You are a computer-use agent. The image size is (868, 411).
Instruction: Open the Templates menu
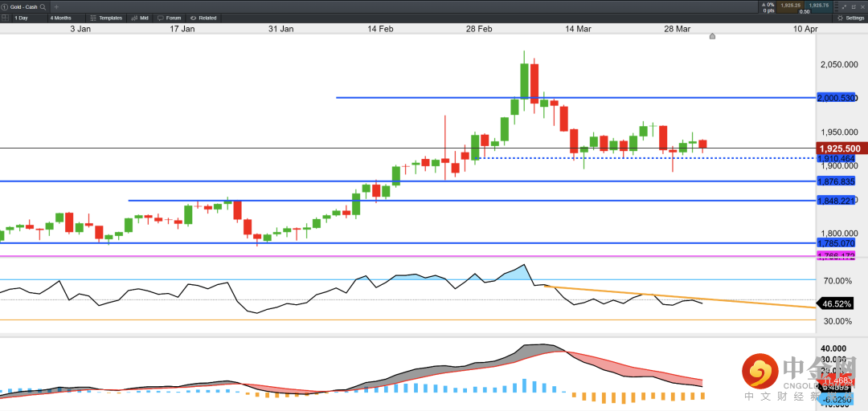coord(107,18)
